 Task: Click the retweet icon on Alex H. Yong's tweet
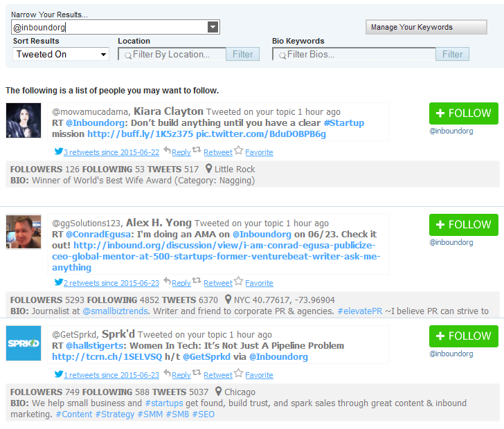197,282
